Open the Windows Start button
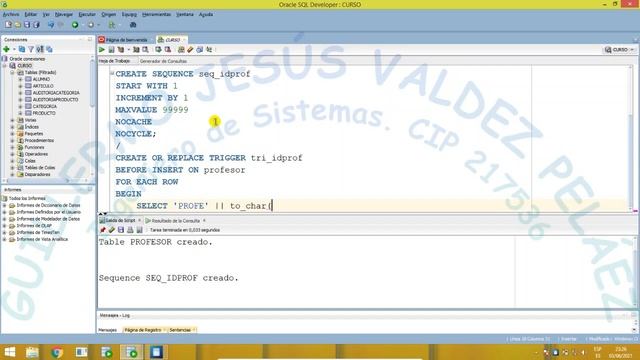This screenshot has height=360, width=640. (x=9, y=352)
